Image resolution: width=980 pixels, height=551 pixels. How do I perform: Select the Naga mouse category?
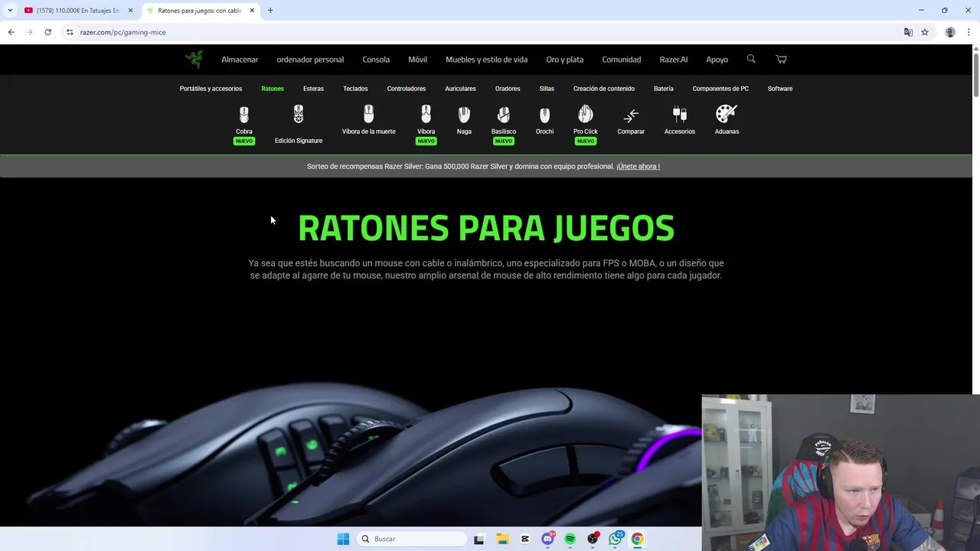[464, 120]
